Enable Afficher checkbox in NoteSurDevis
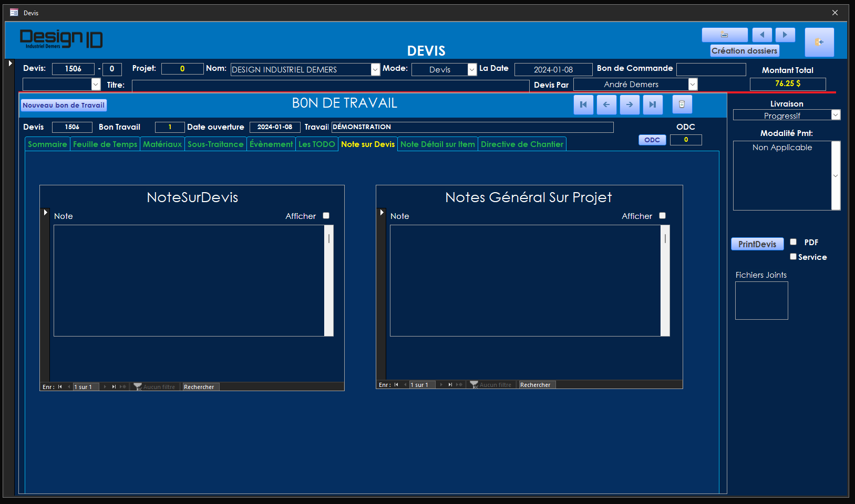The image size is (855, 504). [326, 216]
